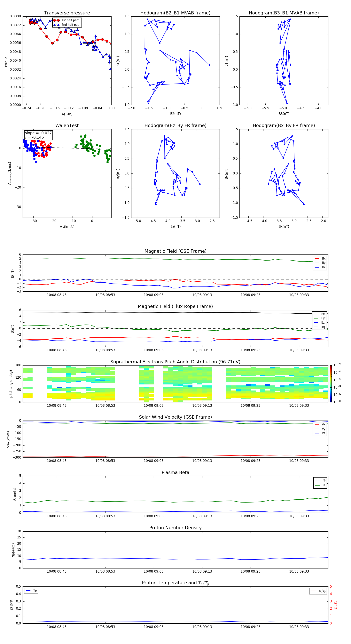351x644 pixels.
Task: Click the 'WalenTest' plot title
Action: pyautogui.click(x=67, y=125)
